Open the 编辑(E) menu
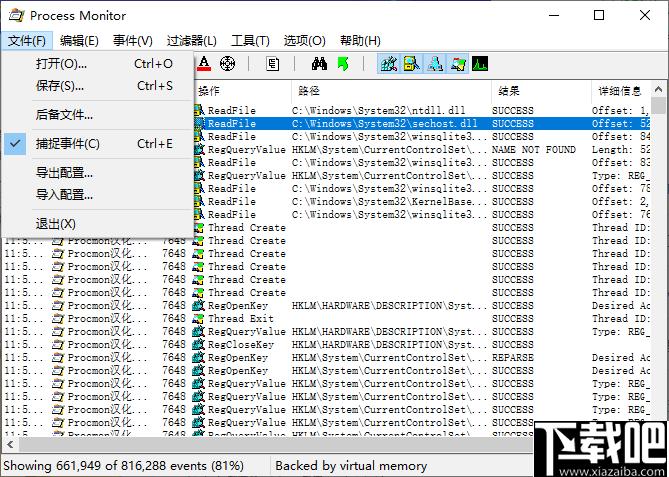The image size is (669, 477). click(x=79, y=41)
